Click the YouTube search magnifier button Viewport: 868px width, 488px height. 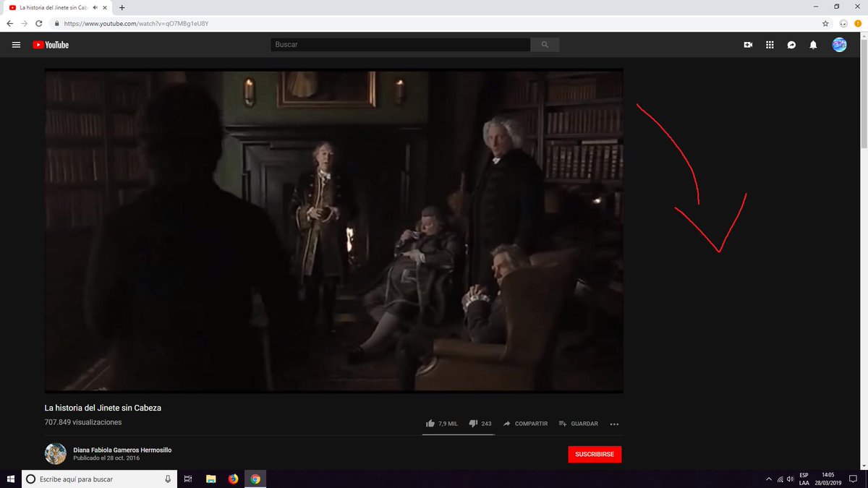click(545, 45)
